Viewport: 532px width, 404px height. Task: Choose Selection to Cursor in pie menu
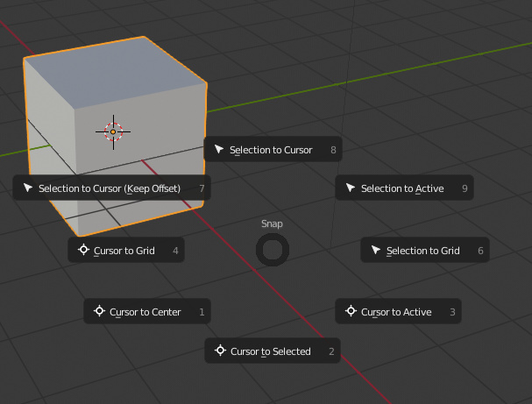tap(273, 150)
